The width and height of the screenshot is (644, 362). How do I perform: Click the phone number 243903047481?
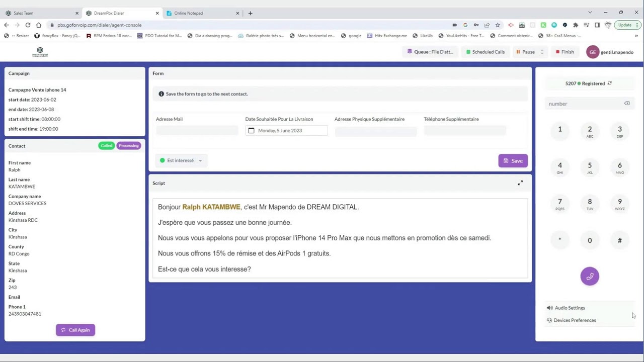(25, 314)
